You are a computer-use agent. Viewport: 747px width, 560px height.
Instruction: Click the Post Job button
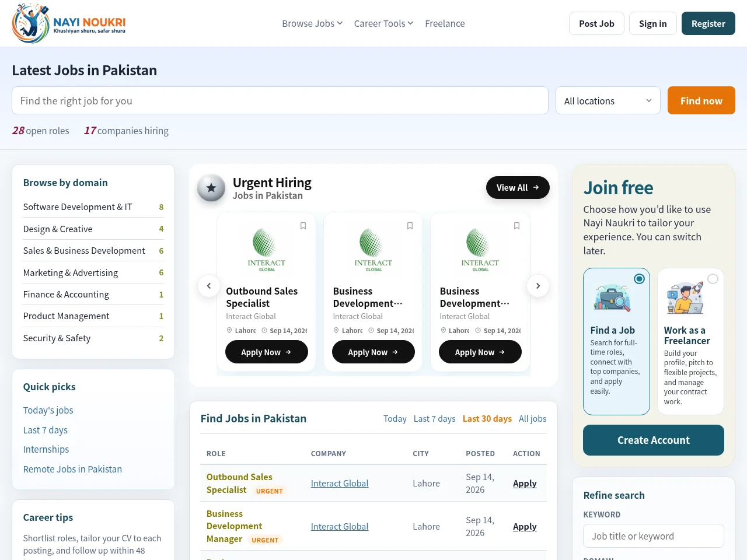coord(596,23)
